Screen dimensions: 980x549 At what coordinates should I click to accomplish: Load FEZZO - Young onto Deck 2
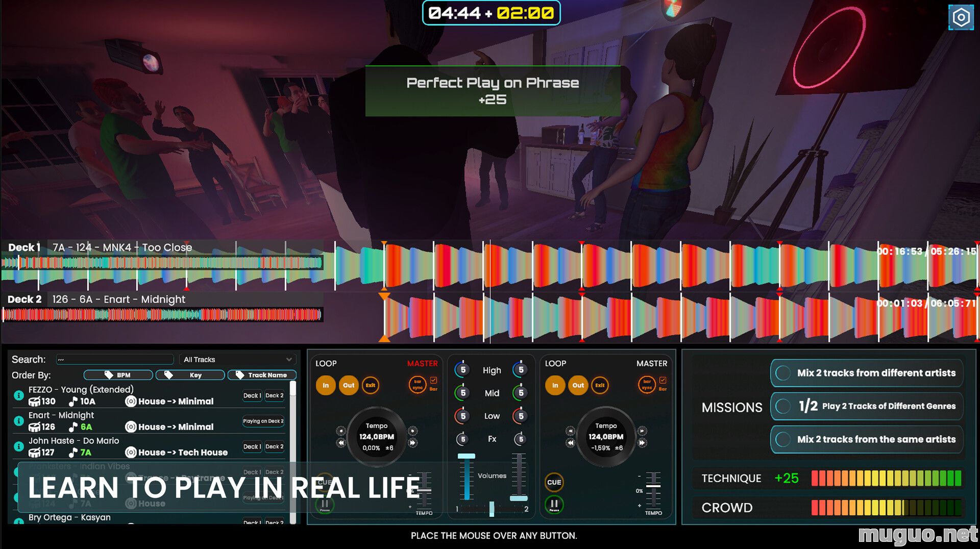[x=274, y=395]
